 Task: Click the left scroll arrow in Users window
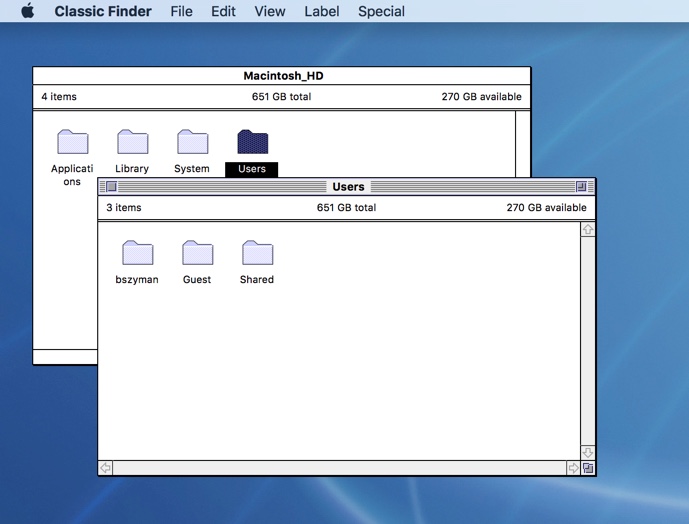(105, 468)
